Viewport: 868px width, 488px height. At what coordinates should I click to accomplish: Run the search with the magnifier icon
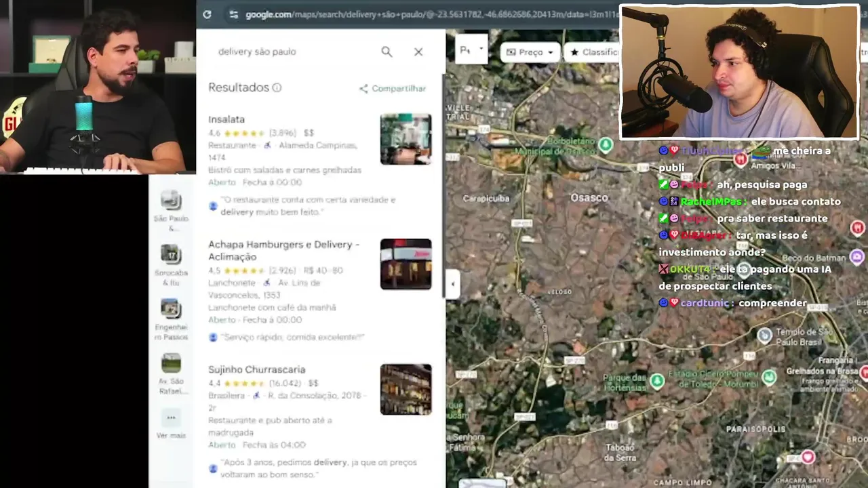click(x=387, y=52)
